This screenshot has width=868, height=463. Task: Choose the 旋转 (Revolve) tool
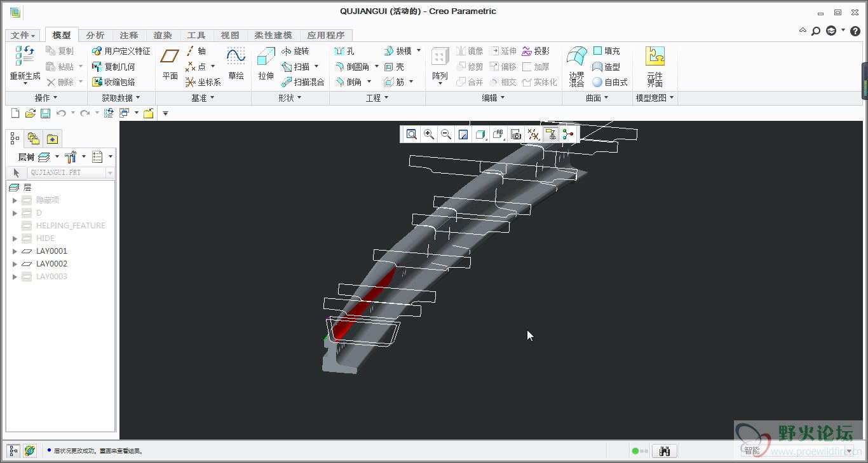[x=295, y=51]
